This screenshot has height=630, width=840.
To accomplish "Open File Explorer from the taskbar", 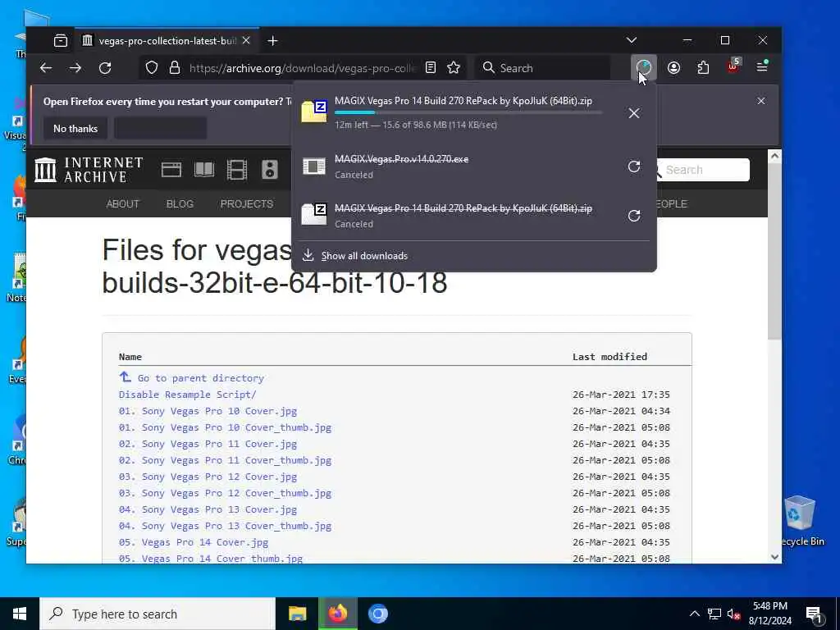I will point(297,614).
